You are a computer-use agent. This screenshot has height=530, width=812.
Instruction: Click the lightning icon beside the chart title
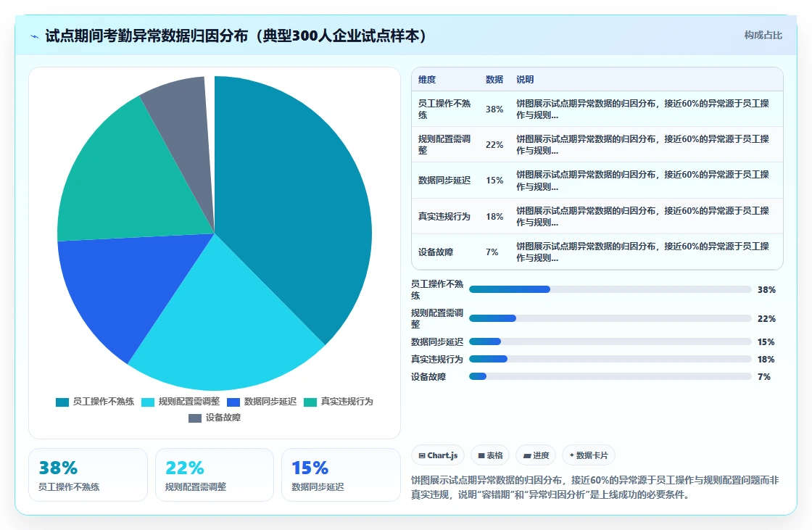pos(35,36)
